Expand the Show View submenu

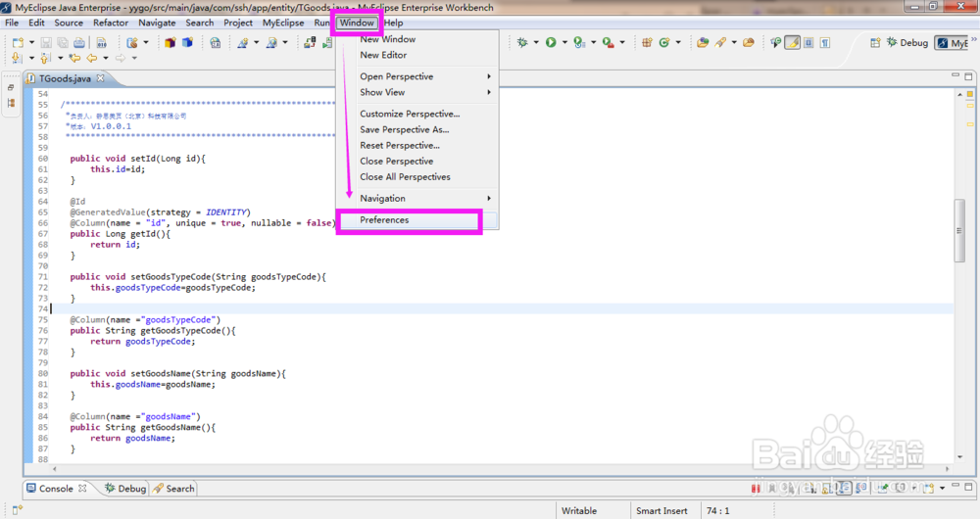coord(416,92)
